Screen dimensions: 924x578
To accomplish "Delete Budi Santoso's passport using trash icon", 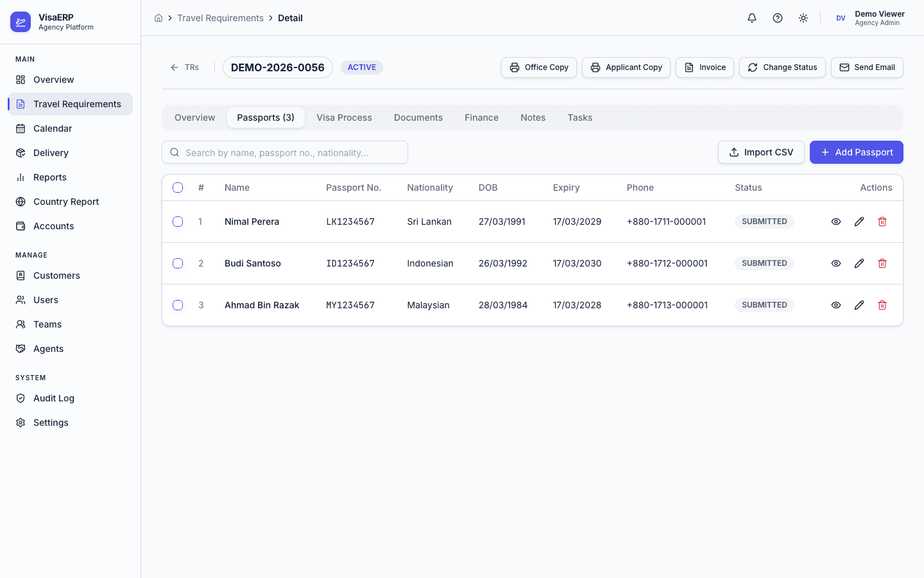I will click(x=882, y=263).
